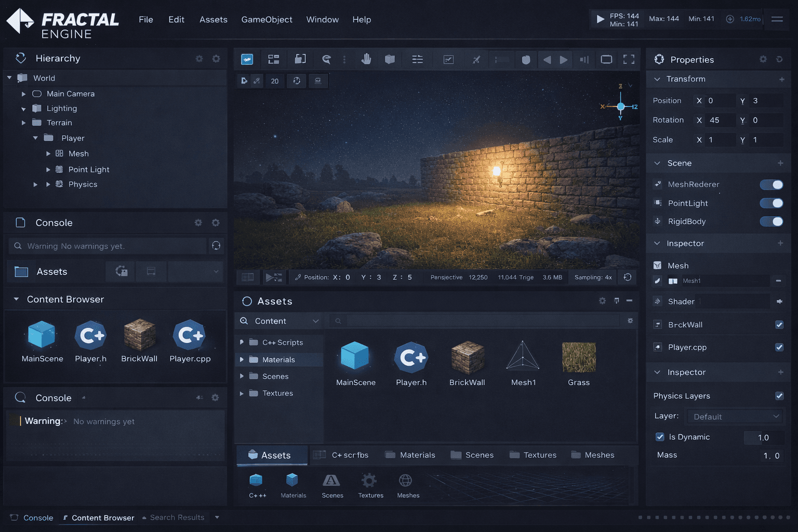
Task: Click the Position X value field
Action: coord(720,101)
